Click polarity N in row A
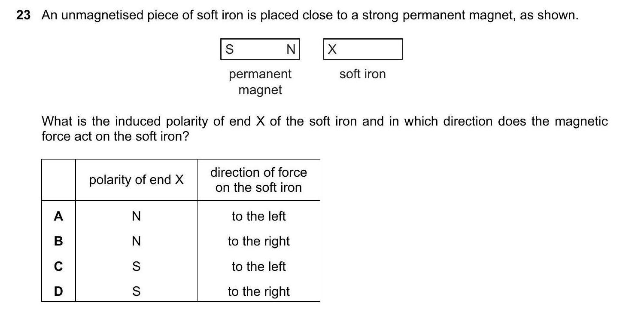 pos(136,216)
